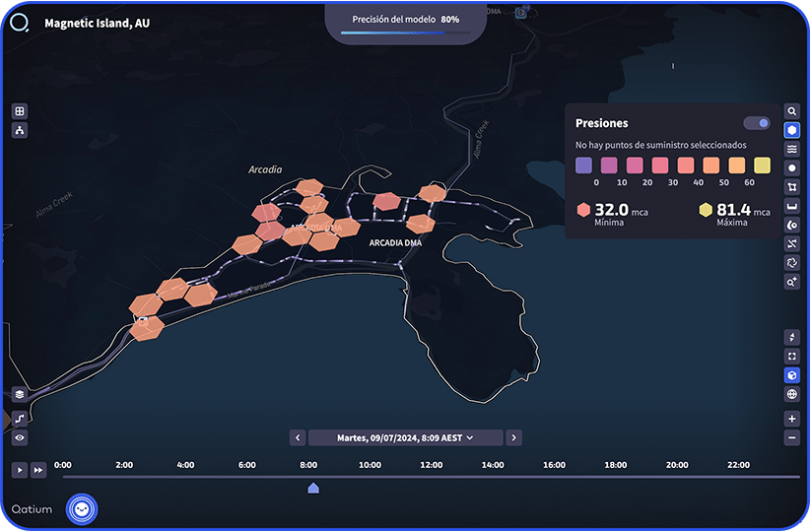Screen dimensions: 811x532
Task: Click the Magnetic Island, AU network title
Action: 97,23
